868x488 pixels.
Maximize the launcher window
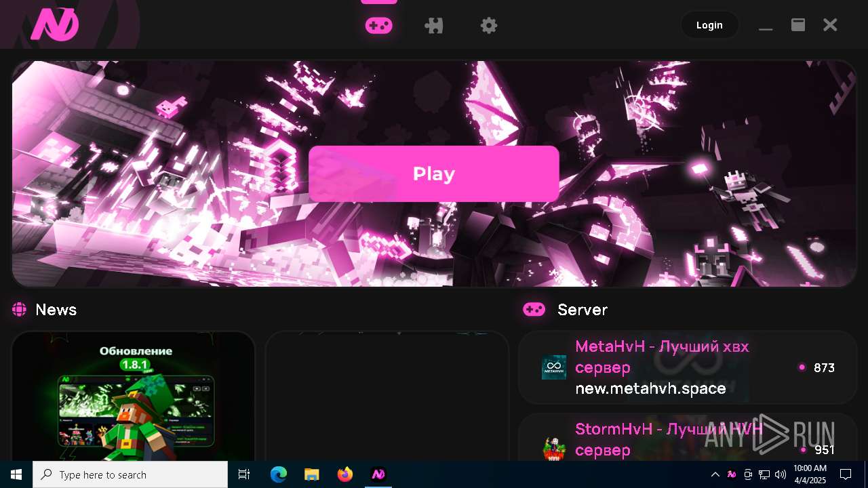tap(798, 25)
